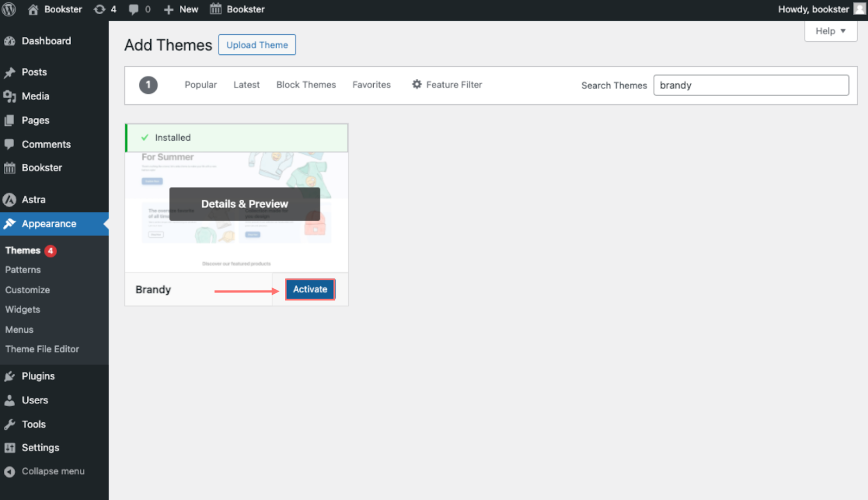
Task: Open Bookster plugin menu in sidebar
Action: (x=42, y=168)
